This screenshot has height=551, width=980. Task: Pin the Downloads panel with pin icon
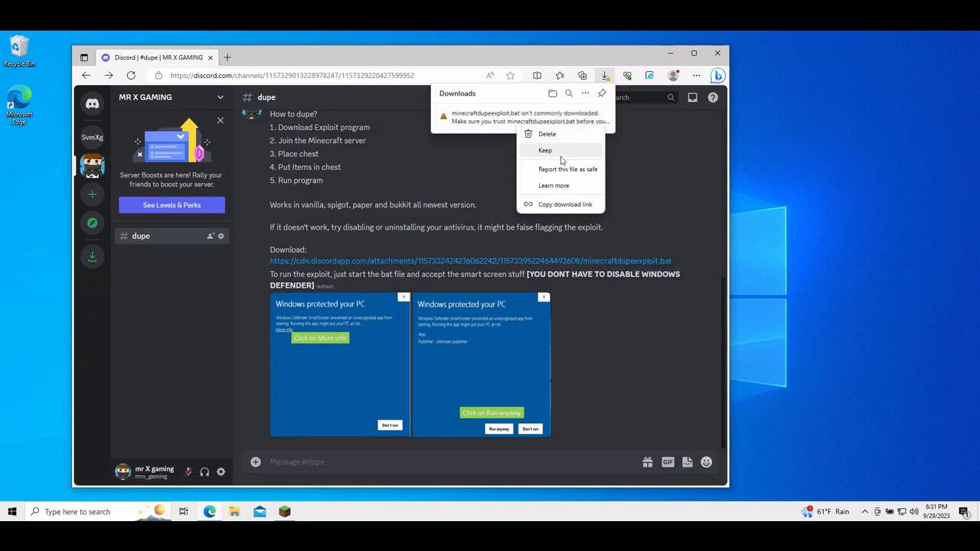(x=602, y=93)
